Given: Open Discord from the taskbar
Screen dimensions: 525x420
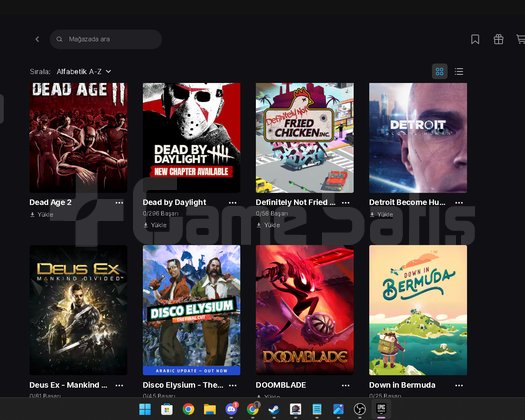Looking at the screenshot, I should click(231, 409).
